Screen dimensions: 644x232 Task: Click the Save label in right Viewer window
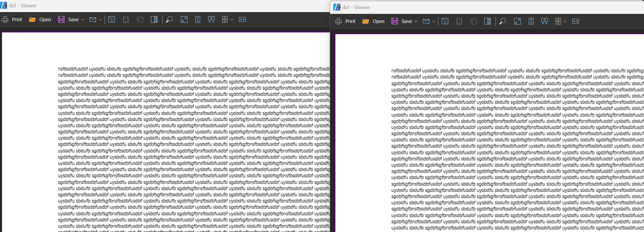[407, 21]
